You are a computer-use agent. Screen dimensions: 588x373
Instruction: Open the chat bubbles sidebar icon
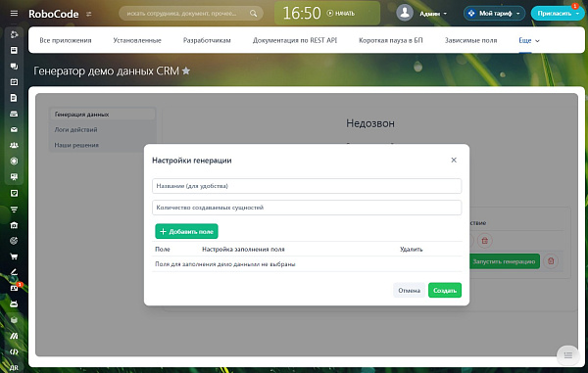14,67
